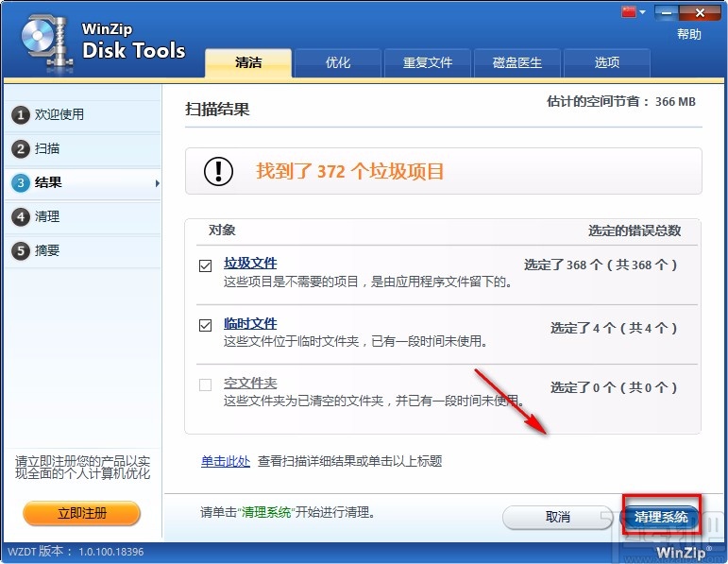Viewport: 728px width, 564px height.
Task: Open the 临时文件 details link
Action: click(x=250, y=323)
